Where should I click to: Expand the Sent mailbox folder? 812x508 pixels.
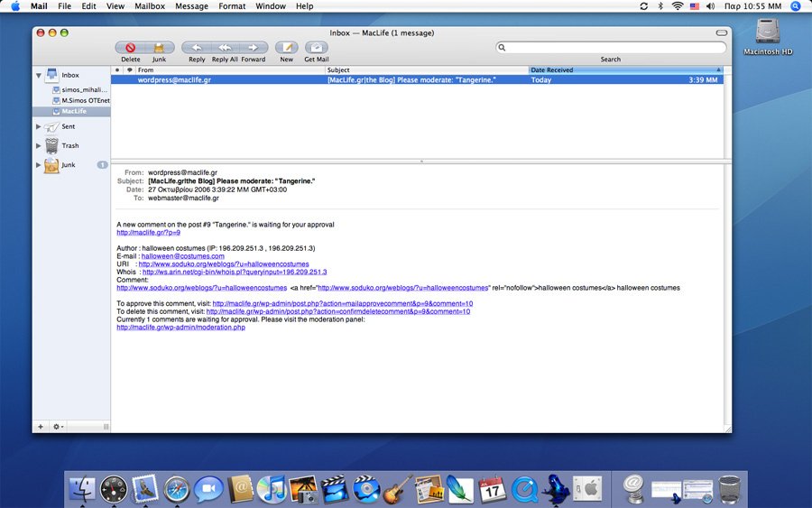39,127
